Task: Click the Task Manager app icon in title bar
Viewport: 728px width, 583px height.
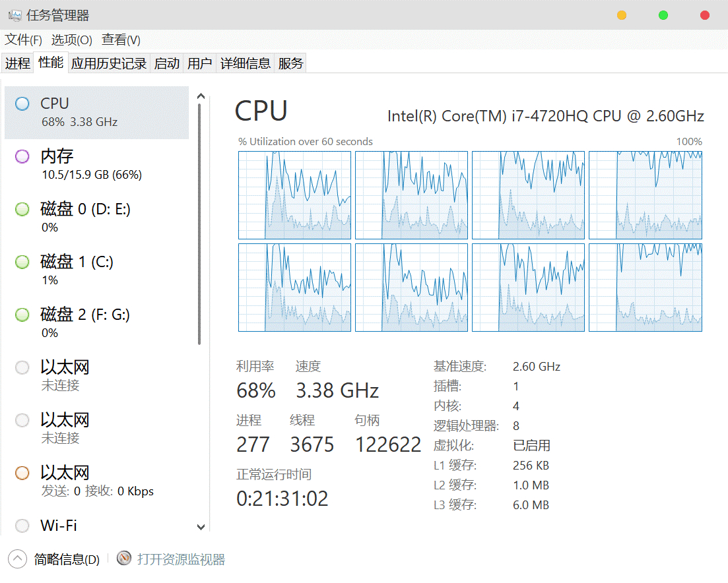Action: point(15,15)
